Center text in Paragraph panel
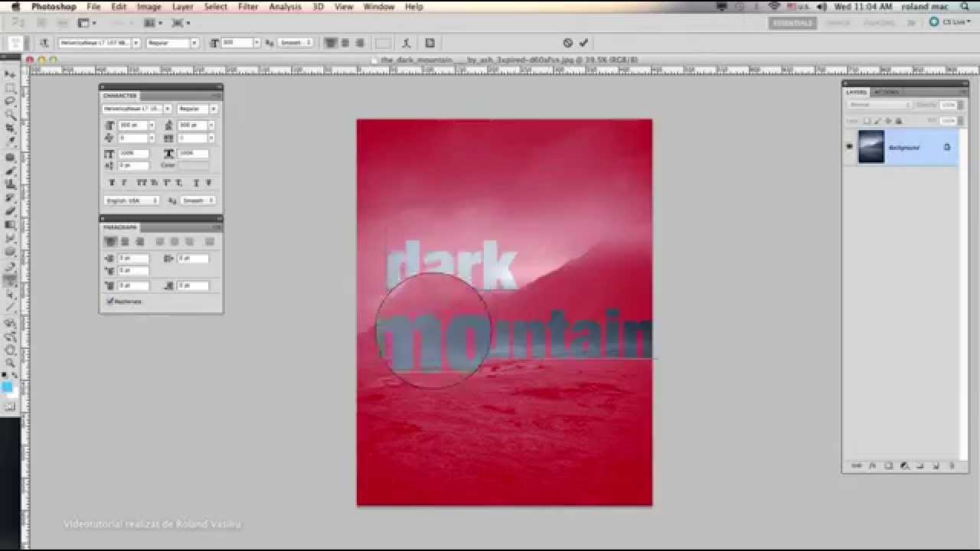Image resolution: width=980 pixels, height=551 pixels. [125, 242]
